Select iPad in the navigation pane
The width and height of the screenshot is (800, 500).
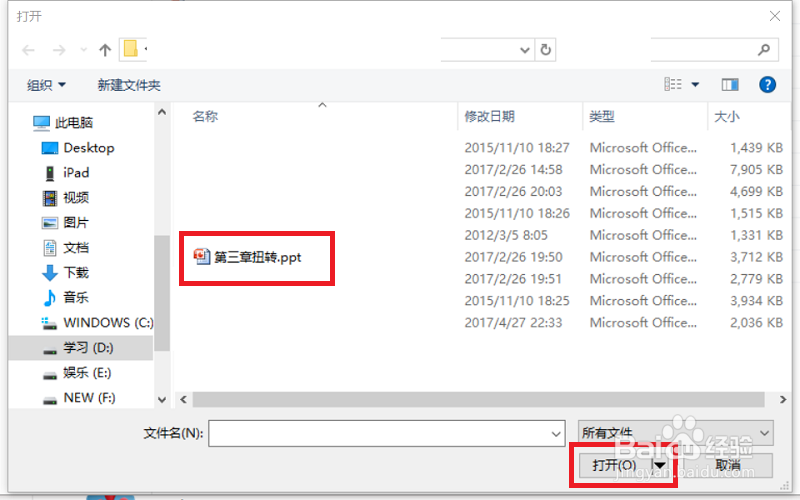(67, 173)
